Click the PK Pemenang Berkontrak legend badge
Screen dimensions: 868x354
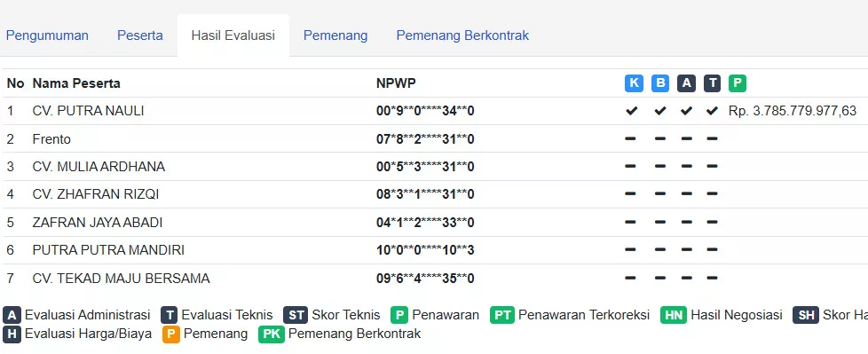point(272,334)
